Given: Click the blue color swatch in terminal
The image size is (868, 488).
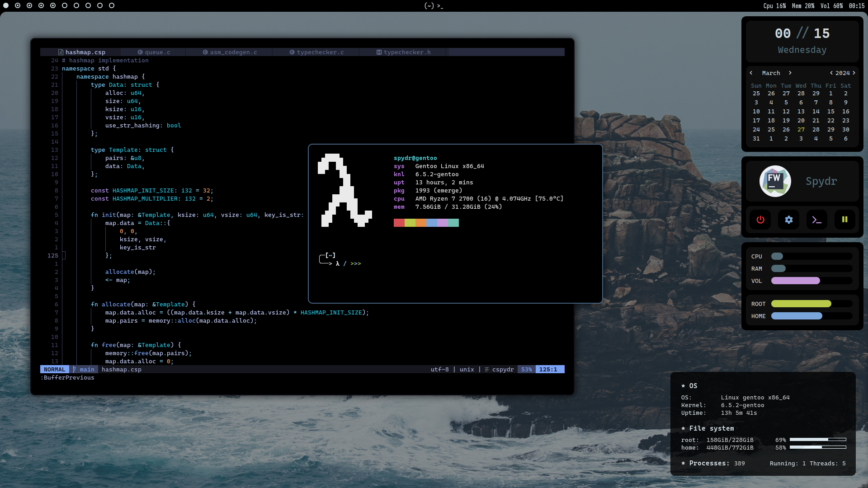Looking at the screenshot, I should click(x=432, y=223).
